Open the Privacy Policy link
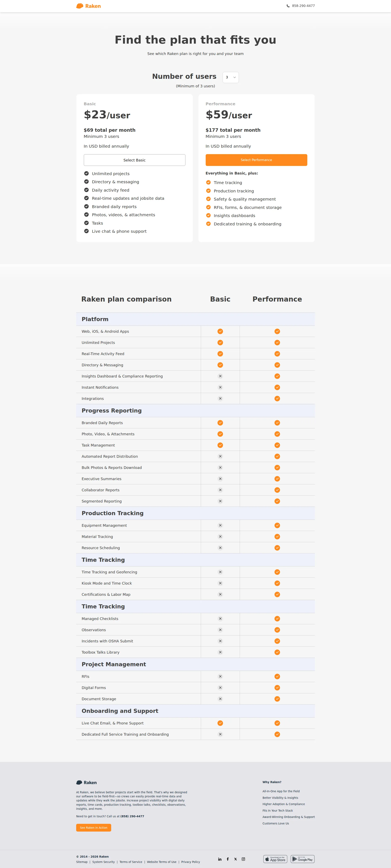This screenshot has height=868, width=391. (x=190, y=862)
